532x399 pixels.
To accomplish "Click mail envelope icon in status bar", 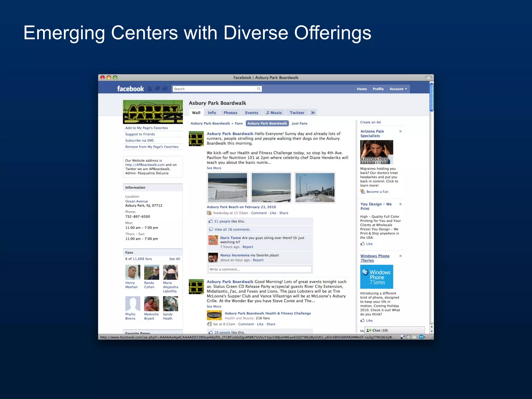I will (x=414, y=337).
